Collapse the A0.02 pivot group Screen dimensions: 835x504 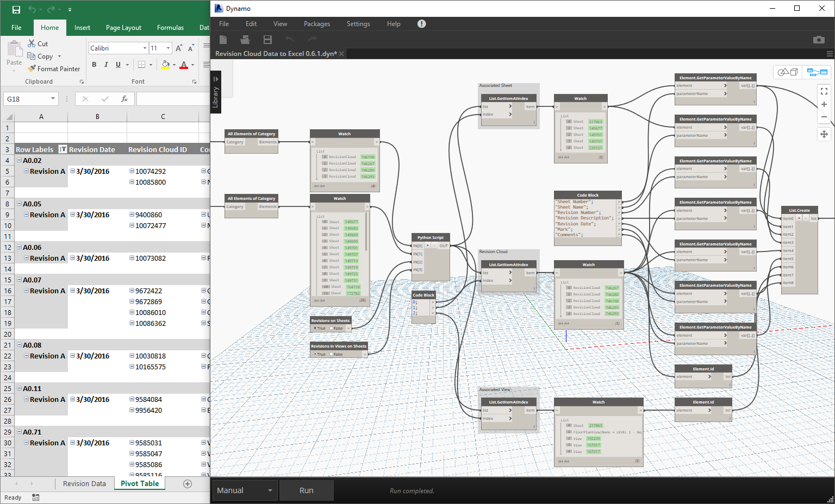tap(19, 160)
